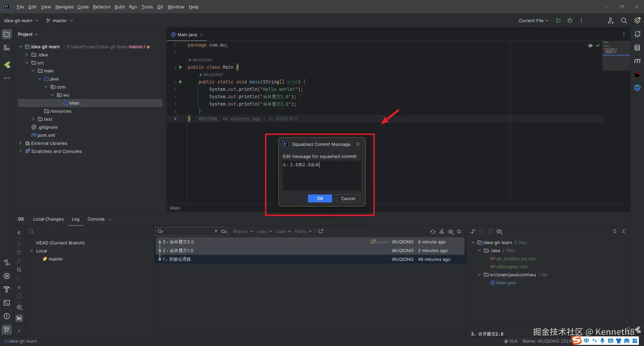
Task: Expand External Libraries node
Action: (x=20, y=143)
